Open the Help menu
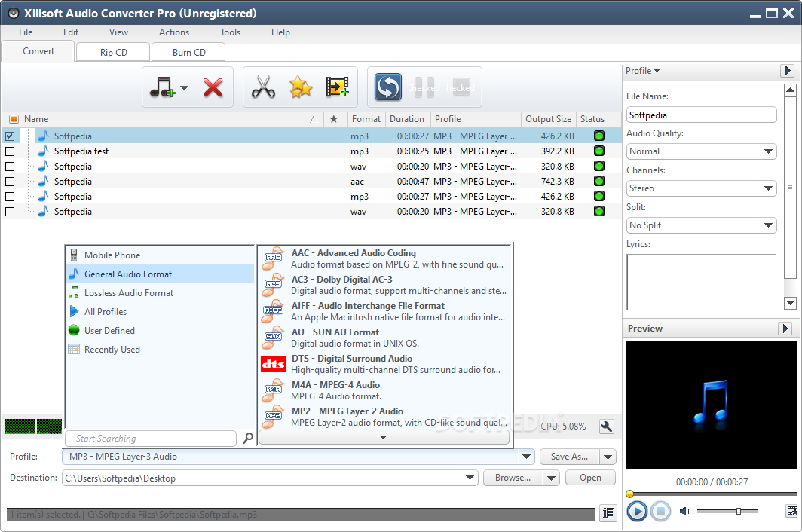 [280, 32]
